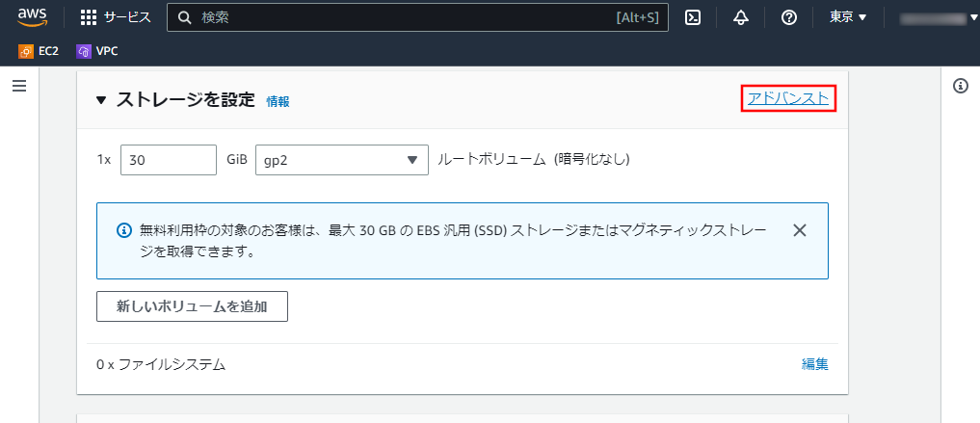Screen dimensions: 980x423
Task: Click the info icon in free tier notice
Action: click(x=124, y=230)
